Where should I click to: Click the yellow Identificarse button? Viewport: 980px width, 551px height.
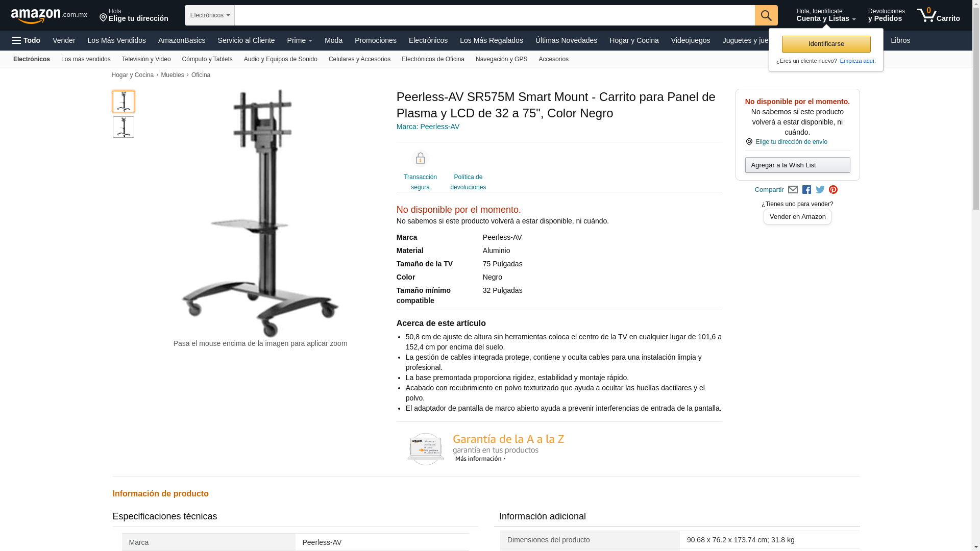tap(826, 44)
